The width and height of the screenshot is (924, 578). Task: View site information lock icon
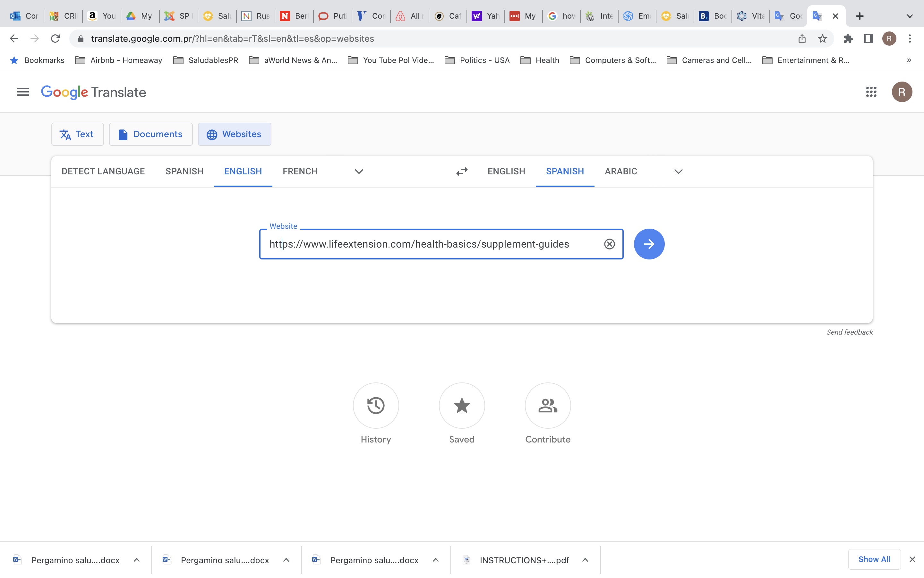81,39
